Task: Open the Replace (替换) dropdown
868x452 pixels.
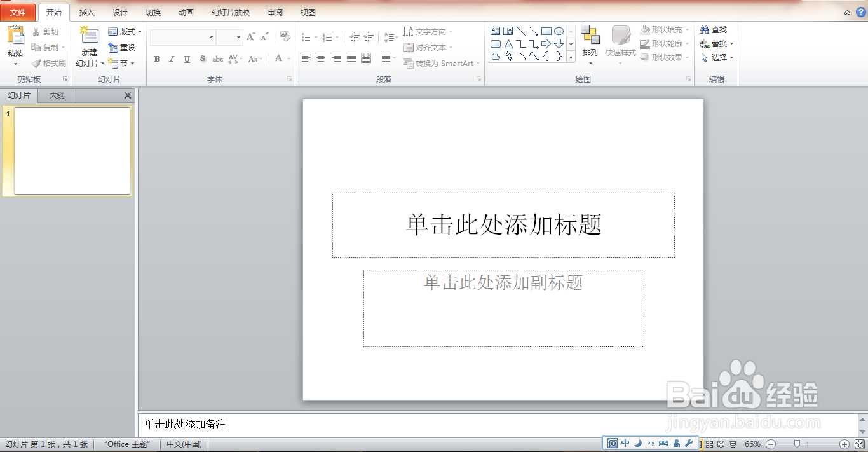Action: click(x=717, y=44)
